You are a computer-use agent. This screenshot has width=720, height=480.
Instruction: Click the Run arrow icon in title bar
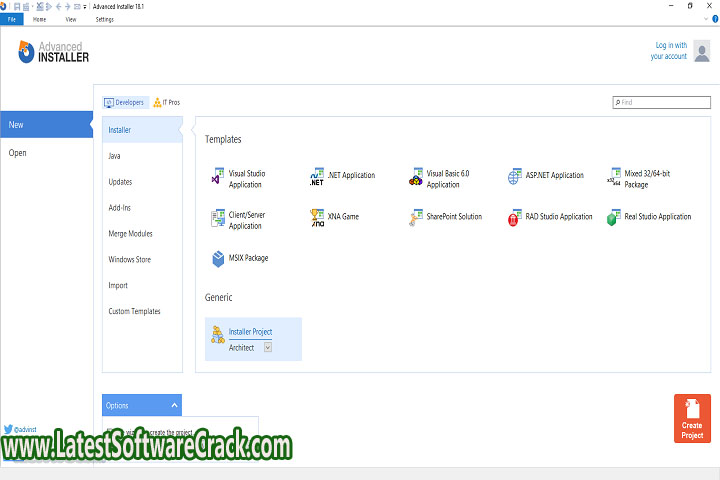(48, 6)
